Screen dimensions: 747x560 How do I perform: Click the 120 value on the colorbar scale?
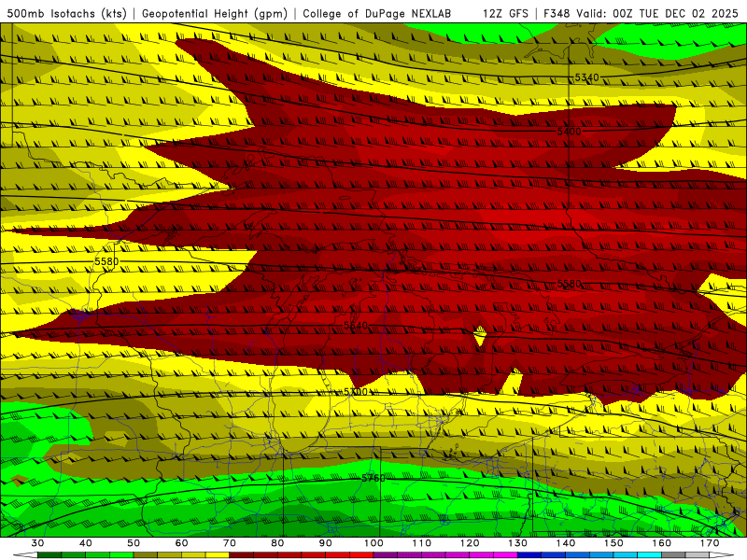(x=470, y=543)
